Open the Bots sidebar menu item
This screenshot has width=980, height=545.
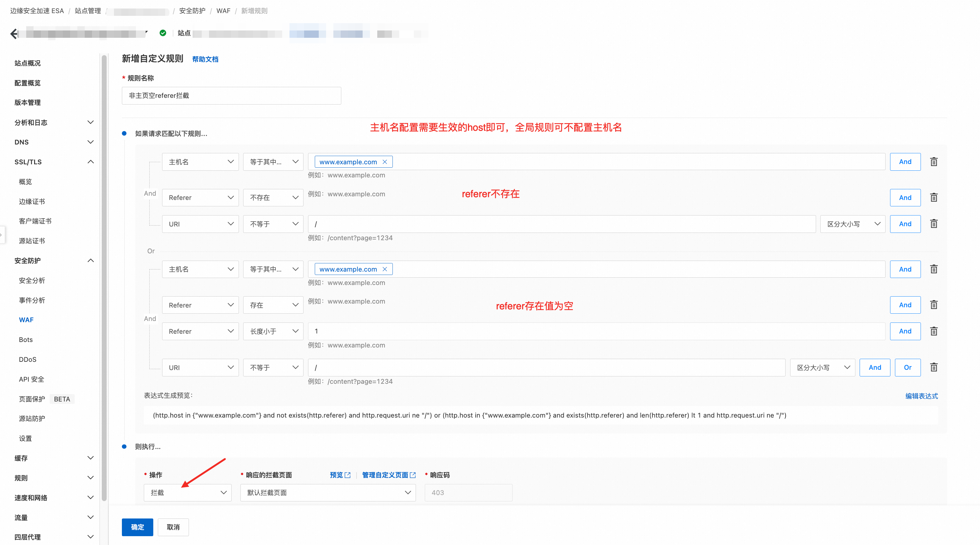pos(26,340)
